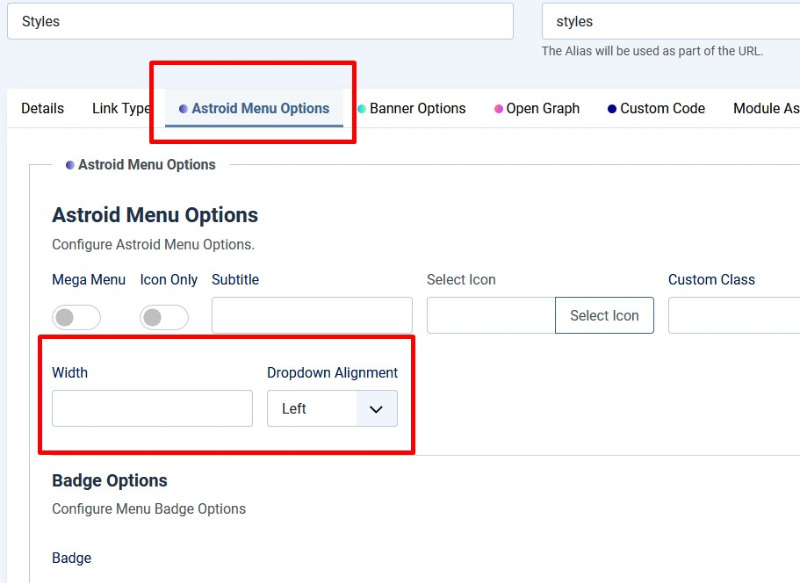This screenshot has width=800, height=583.
Task: Enable the Mega Menu switch
Action: pos(76,318)
